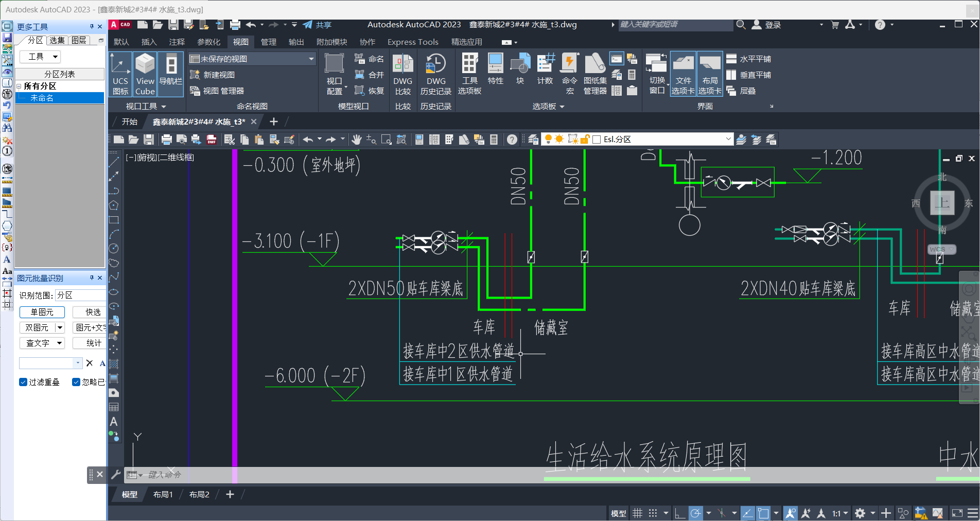Open DWG历史记录 (DWG history)
The image size is (980, 521).
pyautogui.click(x=436, y=74)
